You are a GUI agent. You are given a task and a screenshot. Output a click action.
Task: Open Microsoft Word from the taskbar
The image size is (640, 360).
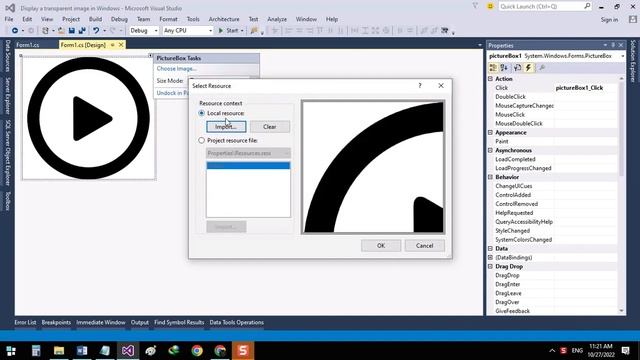[x=82, y=351]
